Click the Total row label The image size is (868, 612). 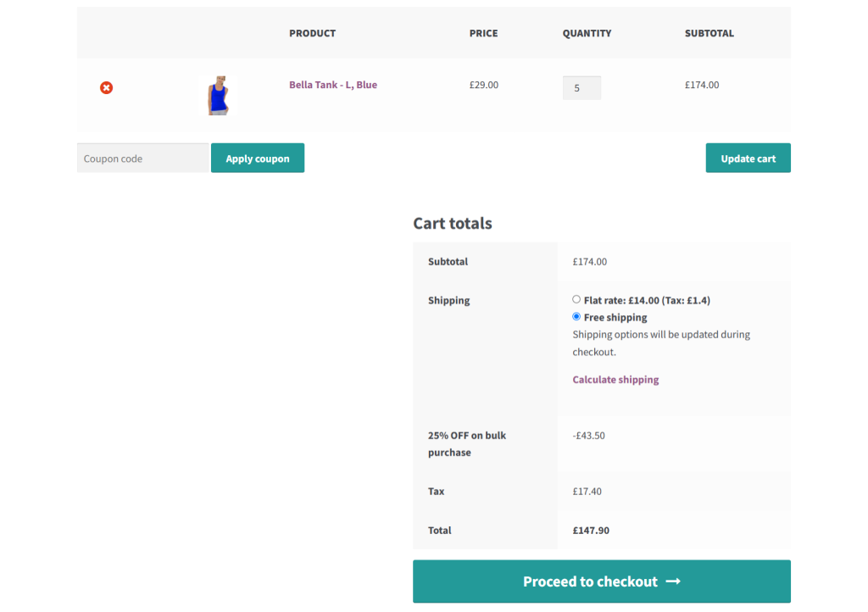(440, 530)
